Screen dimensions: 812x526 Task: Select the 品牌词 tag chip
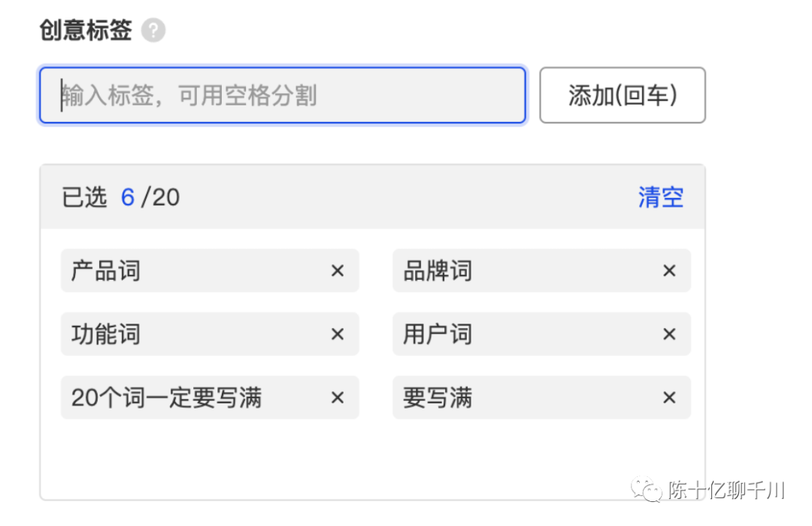pos(438,271)
